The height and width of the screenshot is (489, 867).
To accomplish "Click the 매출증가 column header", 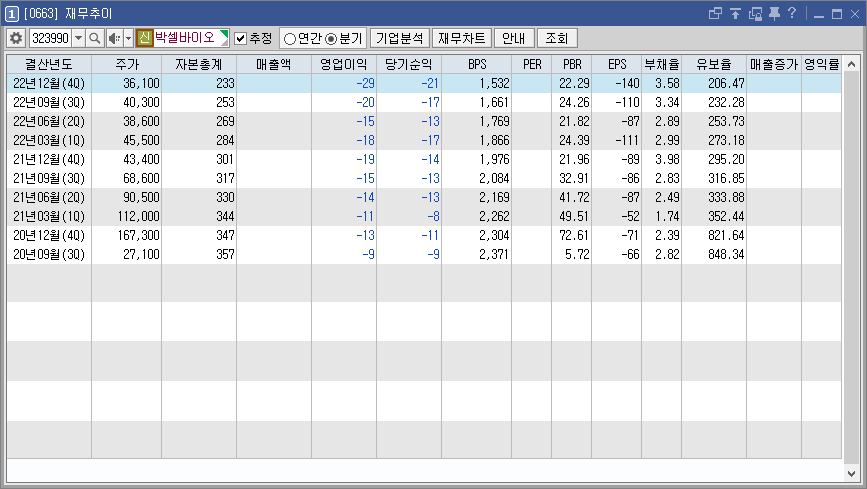I will tap(774, 64).
